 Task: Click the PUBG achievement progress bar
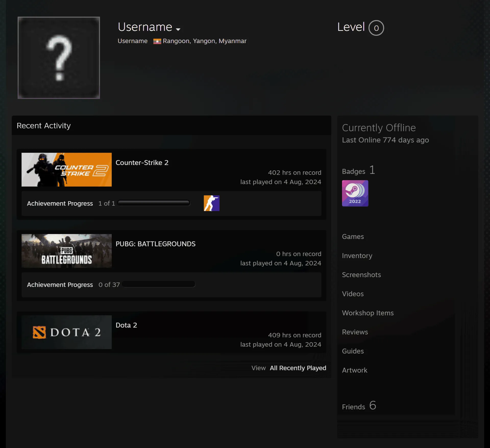pyautogui.click(x=159, y=284)
